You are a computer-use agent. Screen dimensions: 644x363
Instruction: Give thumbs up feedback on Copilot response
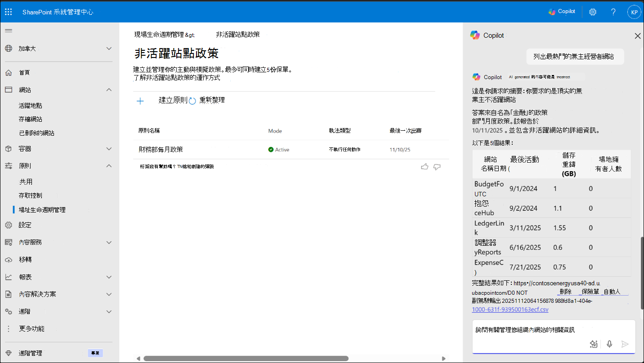[425, 166]
